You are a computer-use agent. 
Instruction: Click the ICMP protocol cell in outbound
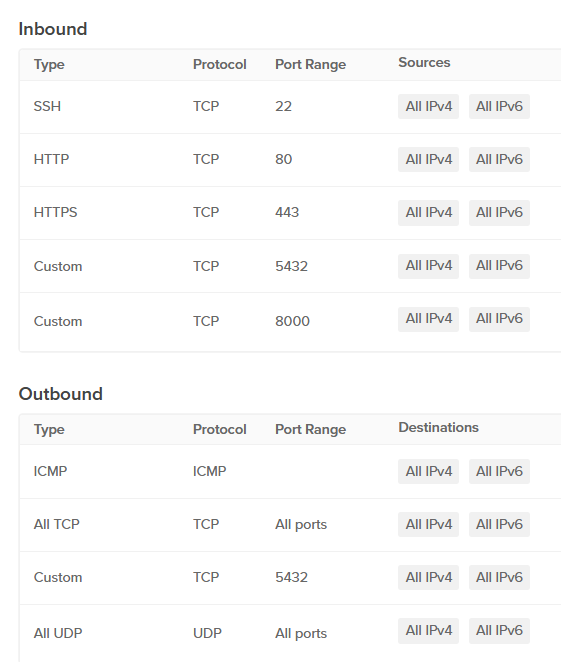pos(209,471)
